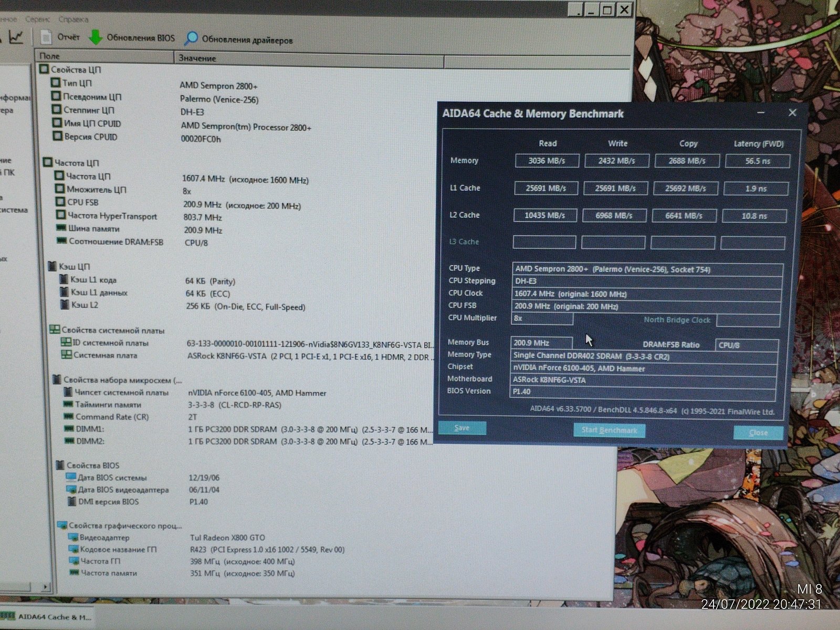840x630 pixels.
Task: Click the value AMD Sempron 2800+ in main list
Action: 218,86
